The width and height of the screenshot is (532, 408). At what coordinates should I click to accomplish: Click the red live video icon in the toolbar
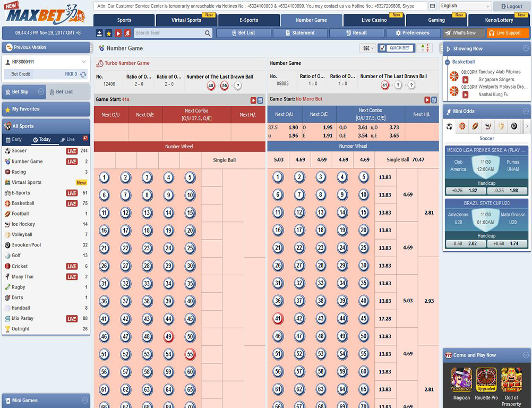[x=118, y=33]
